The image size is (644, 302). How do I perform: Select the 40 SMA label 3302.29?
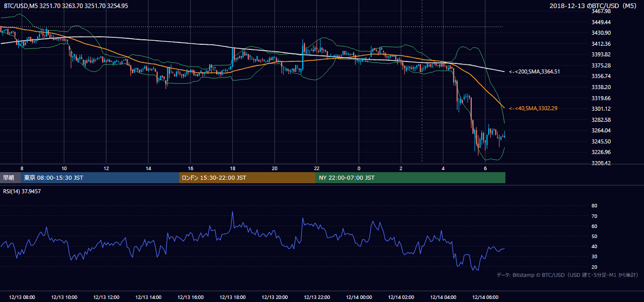pyautogui.click(x=533, y=108)
